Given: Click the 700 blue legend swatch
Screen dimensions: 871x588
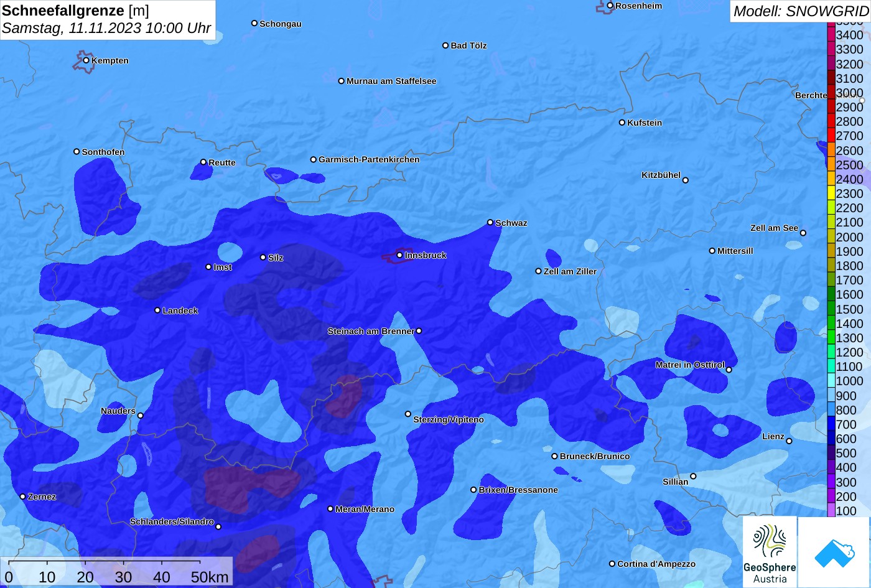Looking at the screenshot, I should coord(831,424).
